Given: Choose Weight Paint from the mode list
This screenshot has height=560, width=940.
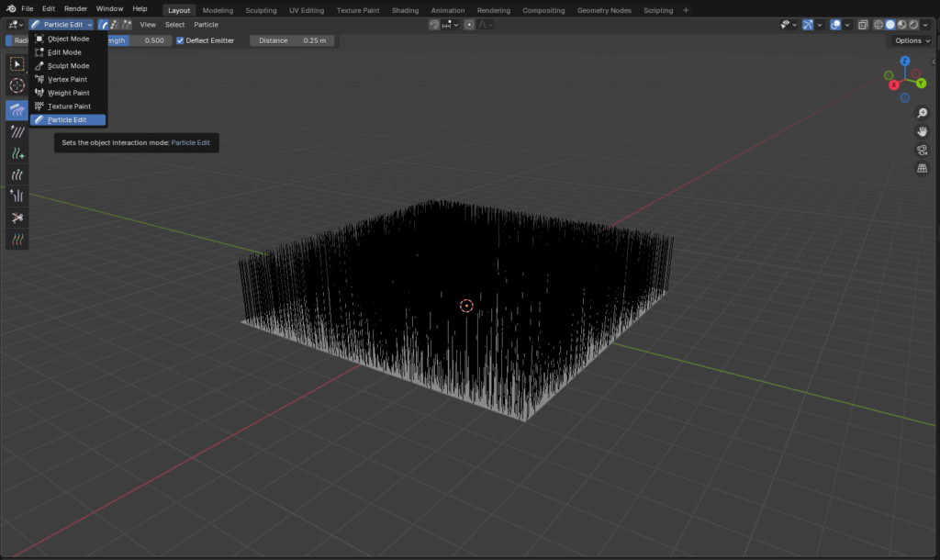Looking at the screenshot, I should point(68,93).
